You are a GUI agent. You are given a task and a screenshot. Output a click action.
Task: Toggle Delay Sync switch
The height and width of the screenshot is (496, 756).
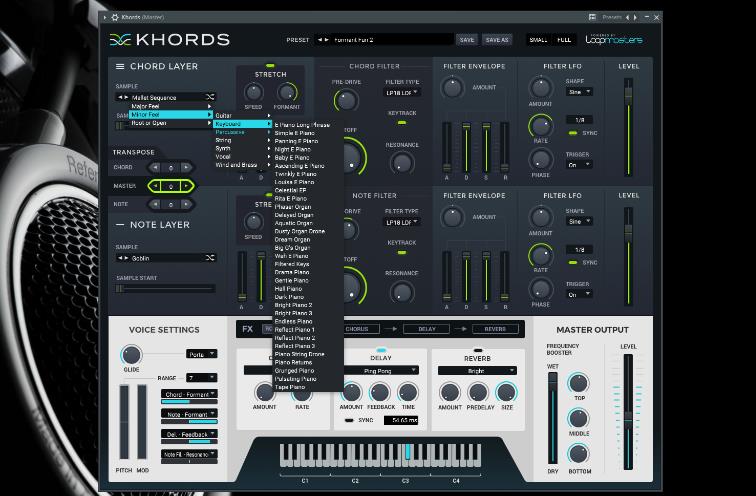coord(349,420)
